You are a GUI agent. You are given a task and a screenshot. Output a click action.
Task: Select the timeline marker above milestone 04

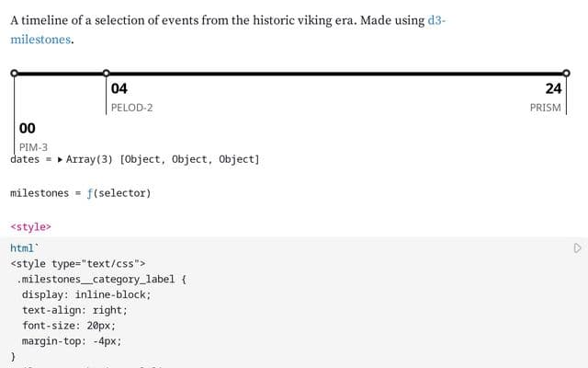point(107,74)
